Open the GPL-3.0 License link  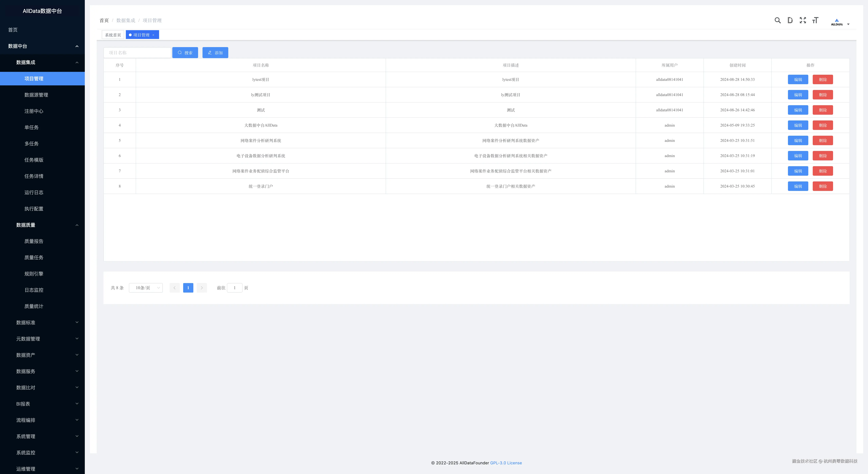[x=506, y=463]
